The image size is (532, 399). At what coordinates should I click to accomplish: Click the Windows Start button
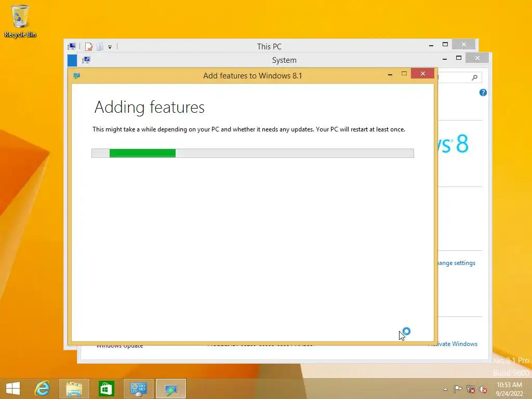click(13, 389)
